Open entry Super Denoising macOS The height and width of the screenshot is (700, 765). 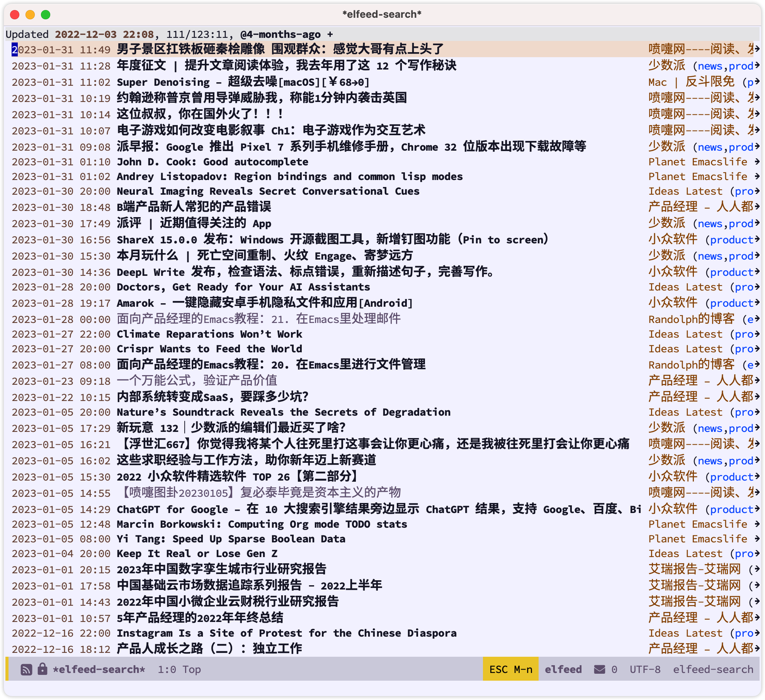pyautogui.click(x=243, y=82)
